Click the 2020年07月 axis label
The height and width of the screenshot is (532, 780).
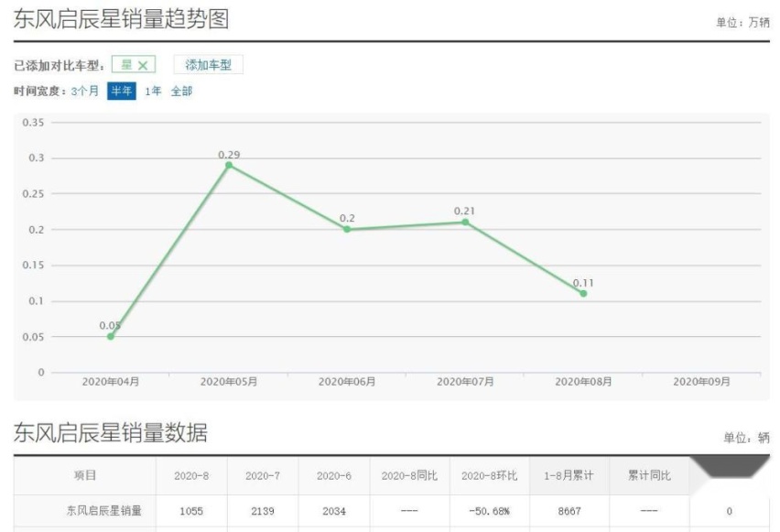[465, 382]
